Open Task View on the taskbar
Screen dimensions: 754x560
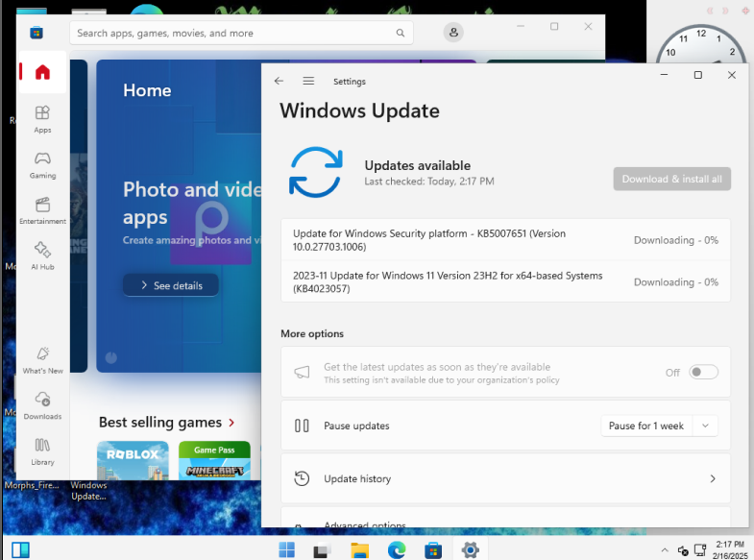coord(322,549)
